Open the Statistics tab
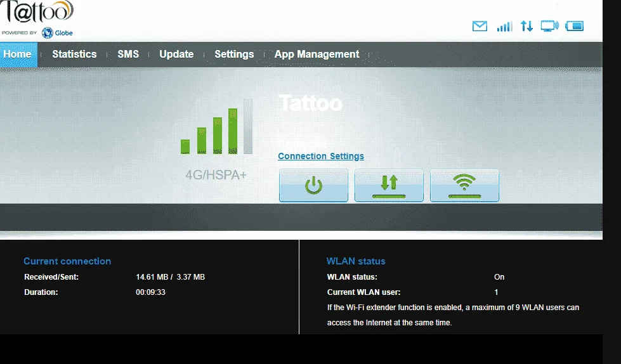Screen dimensions: 621x364 point(74,55)
